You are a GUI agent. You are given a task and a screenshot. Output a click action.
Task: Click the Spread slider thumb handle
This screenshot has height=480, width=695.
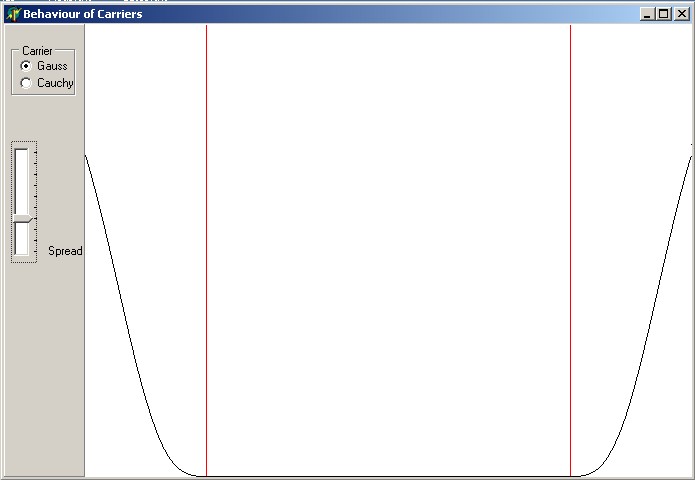tap(22, 218)
